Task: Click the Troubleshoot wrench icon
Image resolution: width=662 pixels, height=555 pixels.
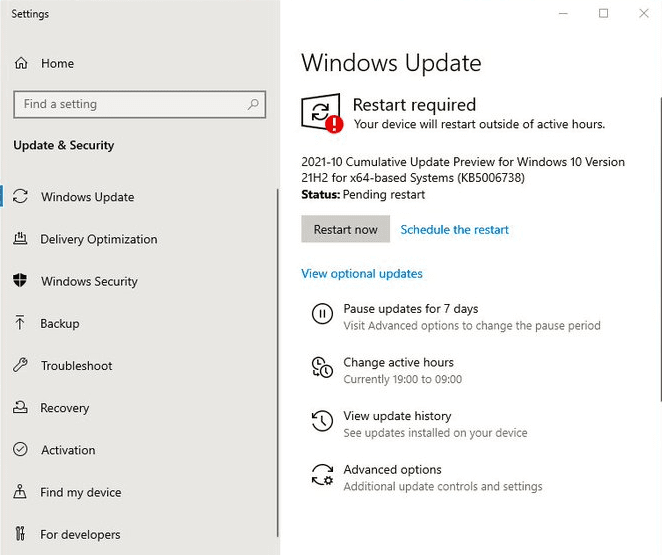Action: click(x=20, y=365)
